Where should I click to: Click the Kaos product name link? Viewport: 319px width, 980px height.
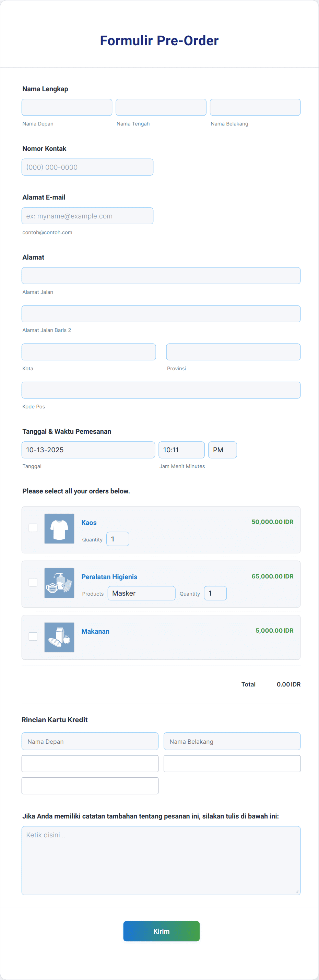tap(89, 523)
